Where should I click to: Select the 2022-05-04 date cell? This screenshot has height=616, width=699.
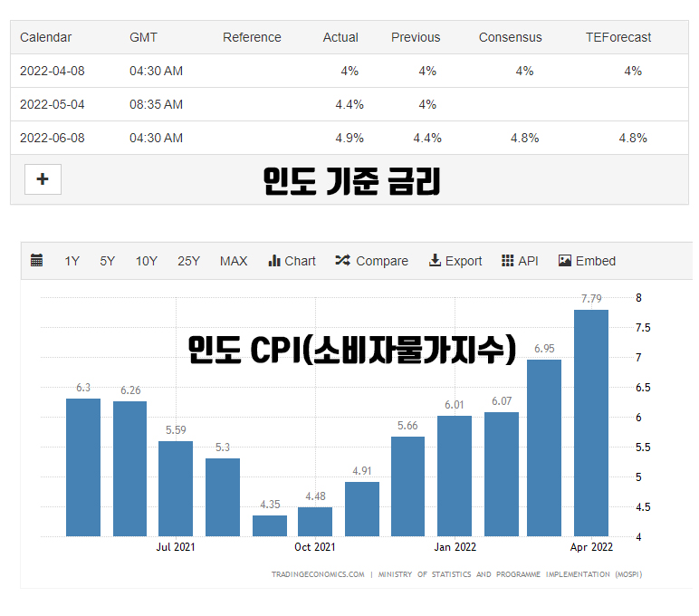53,104
